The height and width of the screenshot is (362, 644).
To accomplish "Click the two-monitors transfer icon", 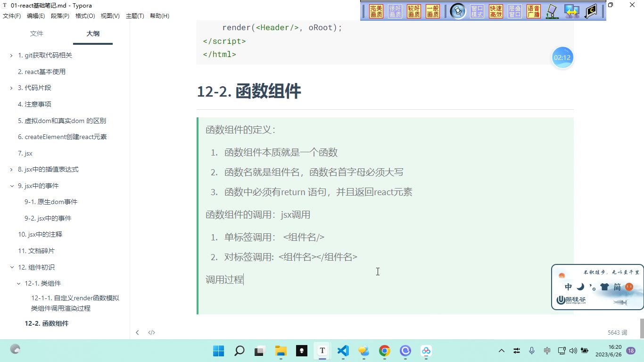I will pos(572,11).
